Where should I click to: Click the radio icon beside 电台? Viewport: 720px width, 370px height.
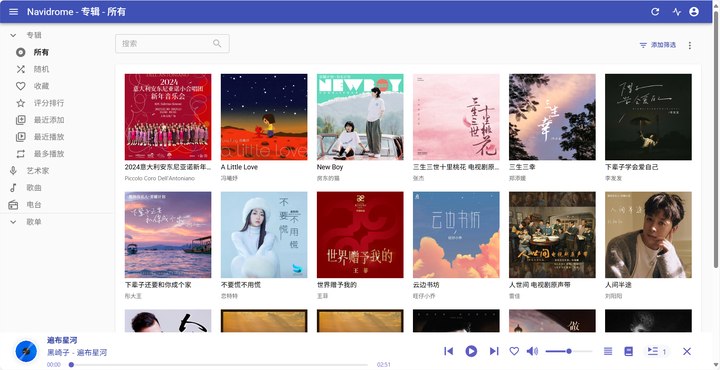coord(13,205)
